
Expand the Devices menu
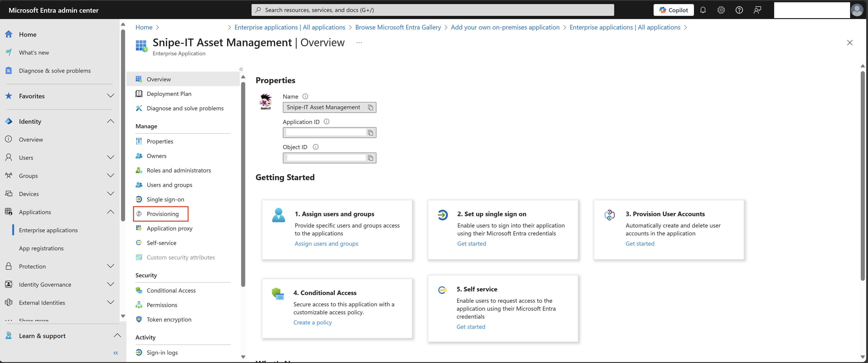click(110, 194)
